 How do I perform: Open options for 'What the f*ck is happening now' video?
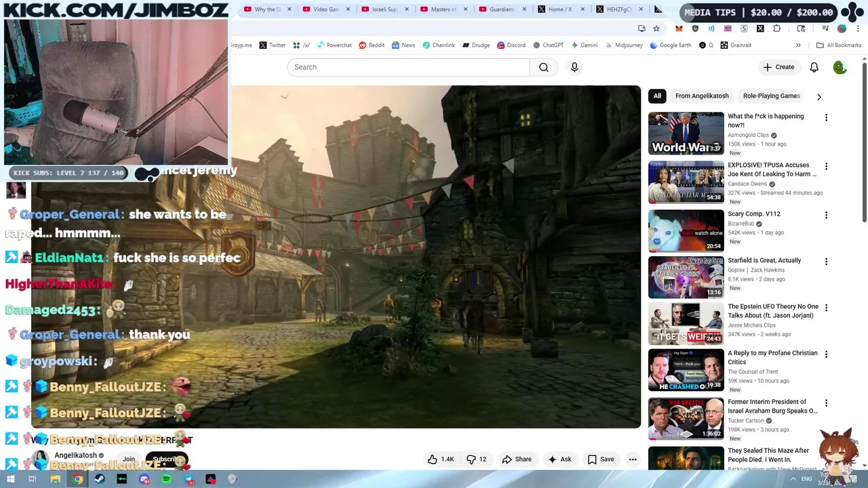pyautogui.click(x=826, y=117)
